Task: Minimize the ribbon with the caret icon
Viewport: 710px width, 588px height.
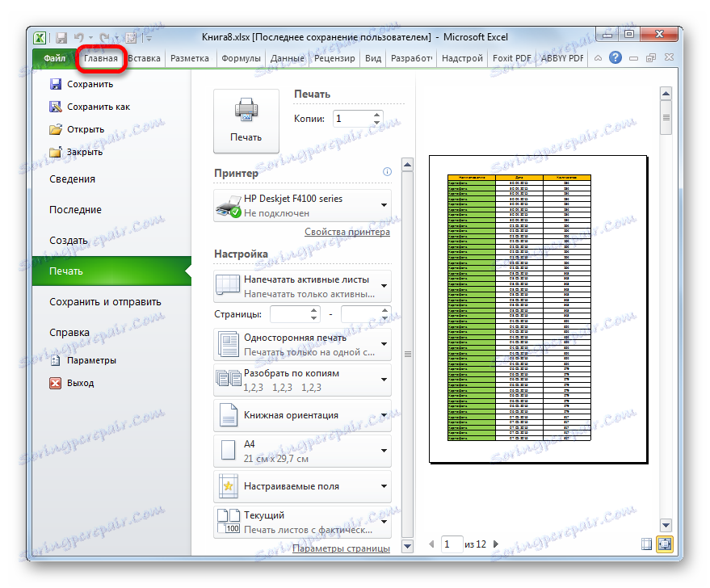Action: pos(598,58)
